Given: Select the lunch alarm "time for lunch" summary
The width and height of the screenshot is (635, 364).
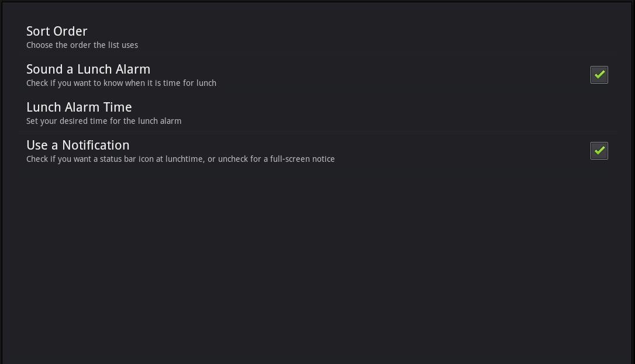Looking at the screenshot, I should click(121, 83).
